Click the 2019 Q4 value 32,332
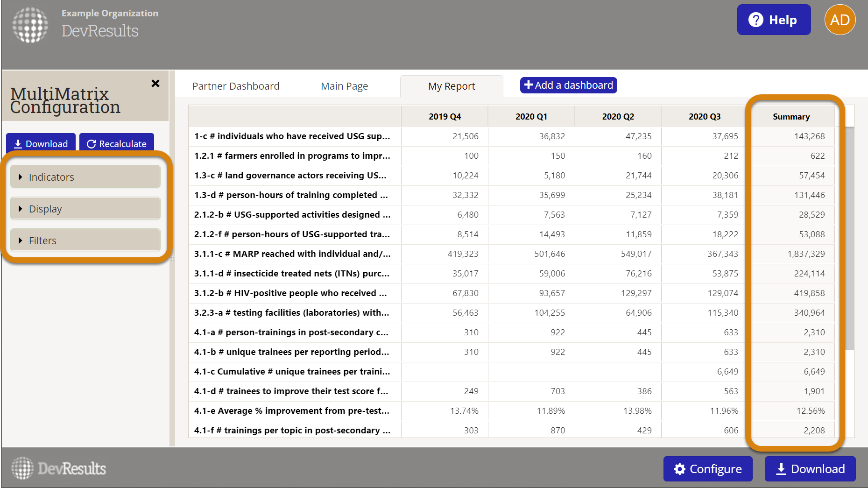This screenshot has height=488, width=868. point(466,195)
